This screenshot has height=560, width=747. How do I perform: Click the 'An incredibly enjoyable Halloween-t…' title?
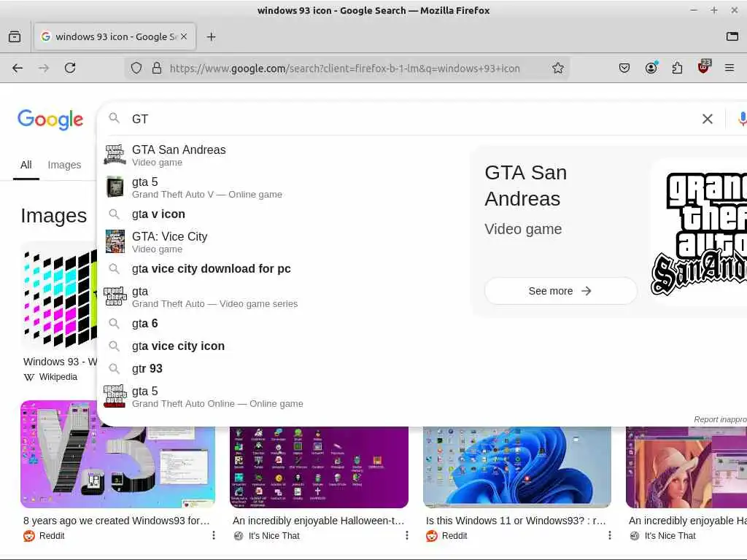coord(318,521)
